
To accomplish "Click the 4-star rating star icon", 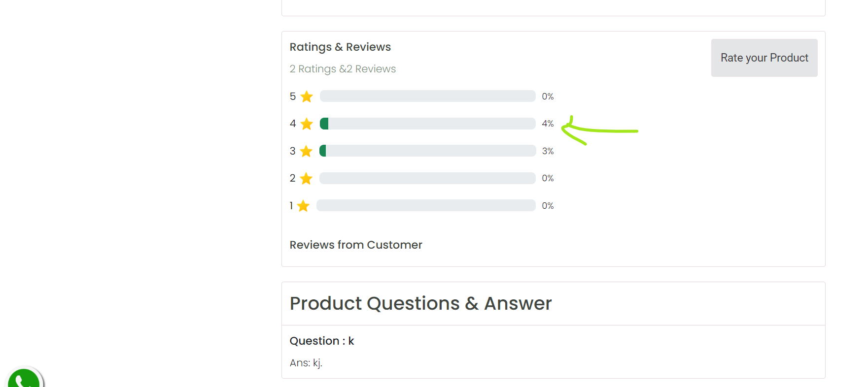I will [307, 124].
